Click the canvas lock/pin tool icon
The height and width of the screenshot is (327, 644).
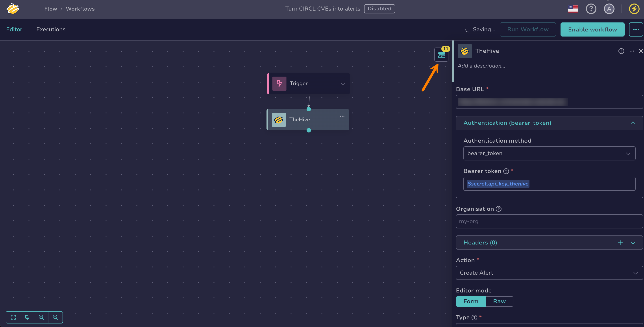pyautogui.click(x=27, y=317)
